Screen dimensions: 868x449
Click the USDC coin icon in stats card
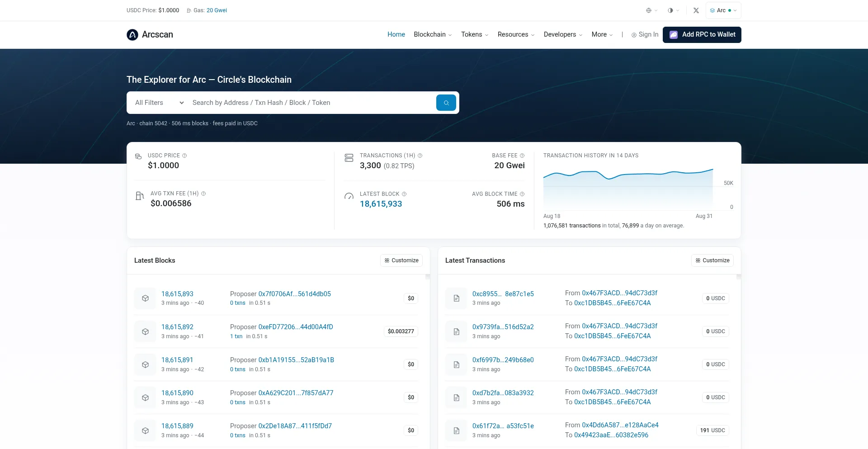(x=138, y=156)
